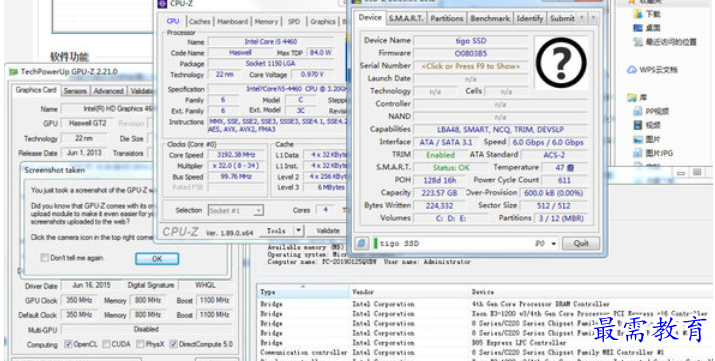Open the Socket #1 selection dropdown in CPU-Z

pyautogui.click(x=258, y=211)
